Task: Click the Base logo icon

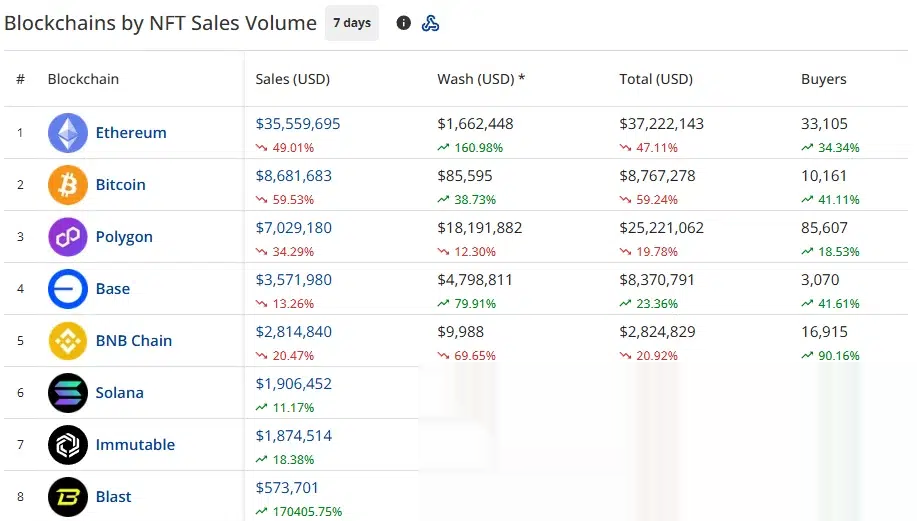Action: pyautogui.click(x=68, y=289)
